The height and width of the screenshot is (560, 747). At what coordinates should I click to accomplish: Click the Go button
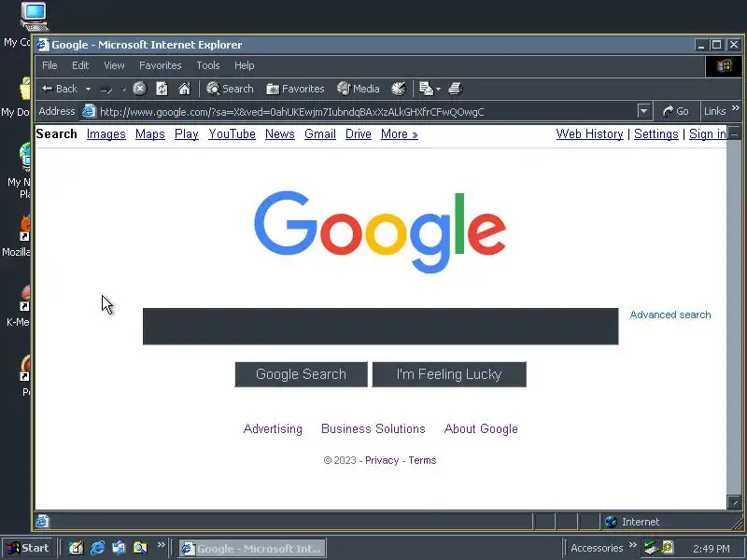[x=675, y=111]
